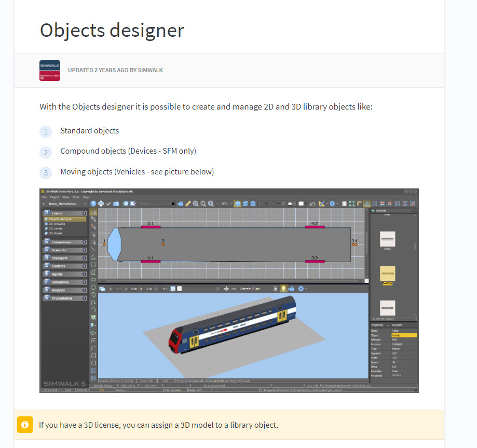Click the plus icon in the 3D view toolbar
The width and height of the screenshot is (477, 448).
click(226, 289)
